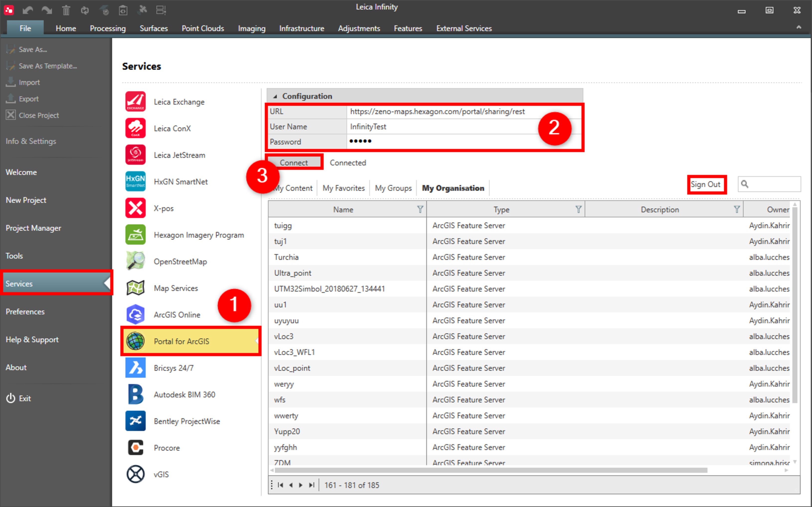Go to next page arrow
812x507 pixels.
[x=301, y=485]
